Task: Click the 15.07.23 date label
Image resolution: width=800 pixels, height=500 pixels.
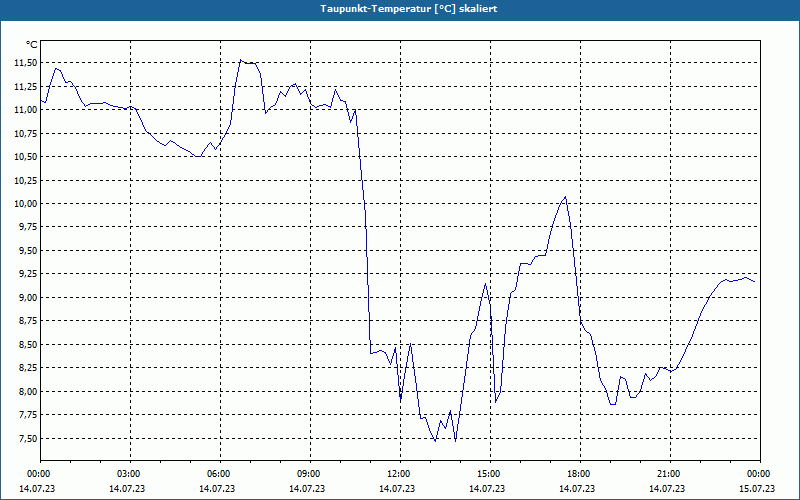Action: point(757,489)
